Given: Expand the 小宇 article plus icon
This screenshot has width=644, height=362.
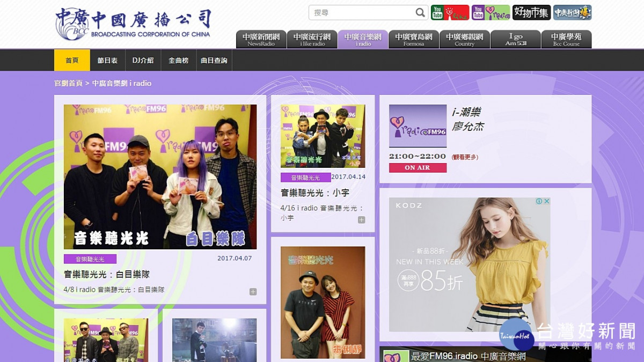Looking at the screenshot, I should pyautogui.click(x=362, y=220).
